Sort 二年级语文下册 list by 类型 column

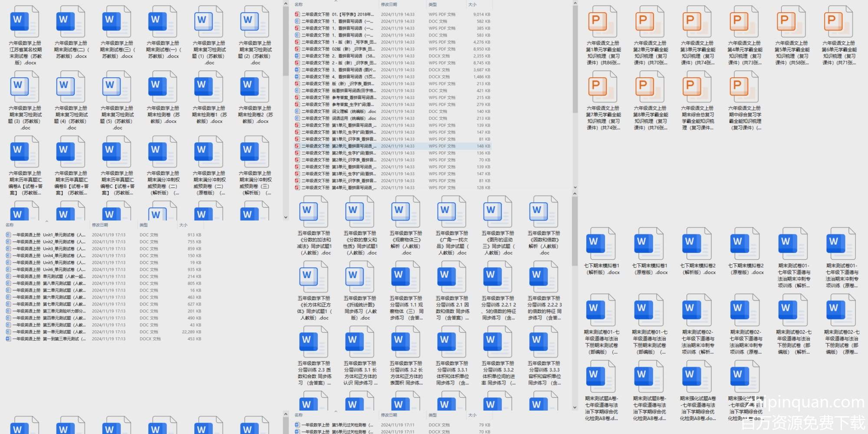point(433,4)
